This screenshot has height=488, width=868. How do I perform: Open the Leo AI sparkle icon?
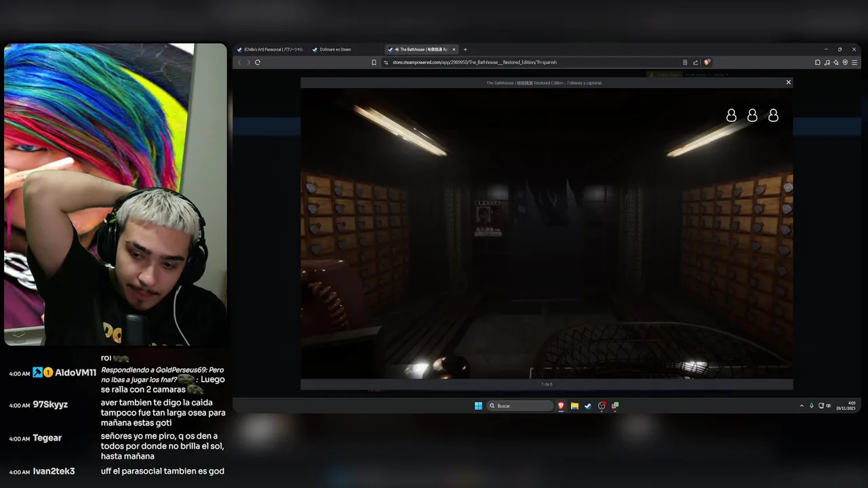tap(836, 62)
